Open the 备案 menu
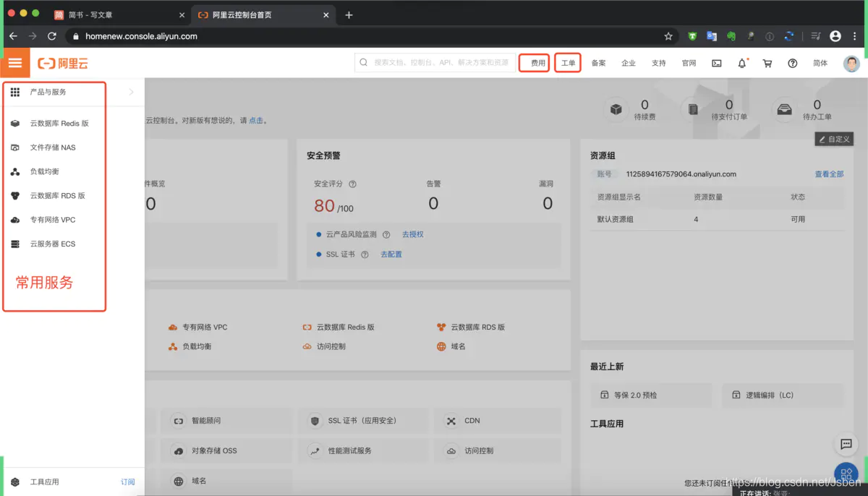This screenshot has height=496, width=868. [x=599, y=64]
